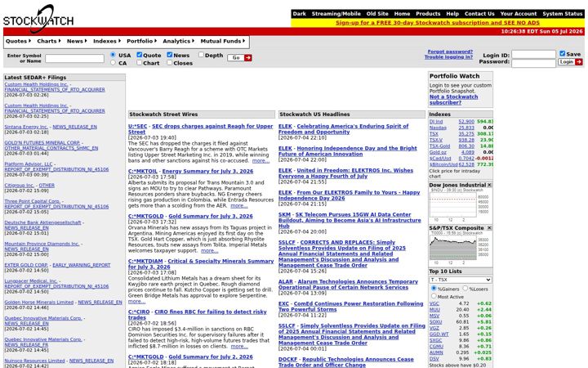Click the free 30-day subscription banner
Image resolution: width=588 pixels, height=368 pixels.
(438, 23)
